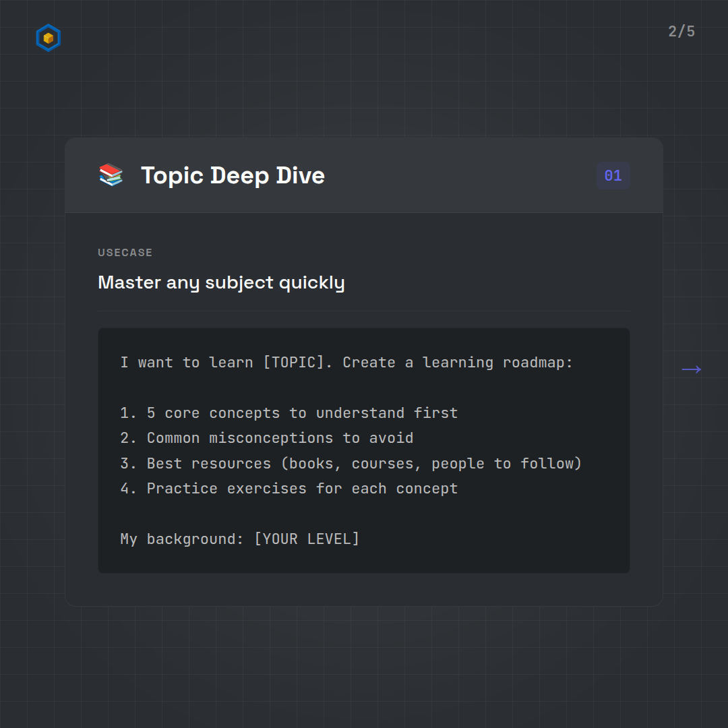The height and width of the screenshot is (728, 728).
Task: Click the 2/5 slide counter
Action: coord(681,32)
